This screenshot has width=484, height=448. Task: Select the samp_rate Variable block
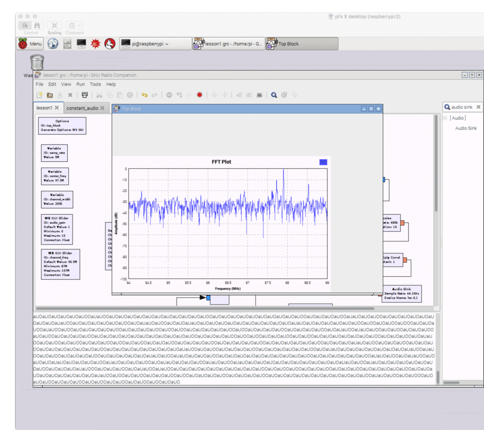point(54,153)
